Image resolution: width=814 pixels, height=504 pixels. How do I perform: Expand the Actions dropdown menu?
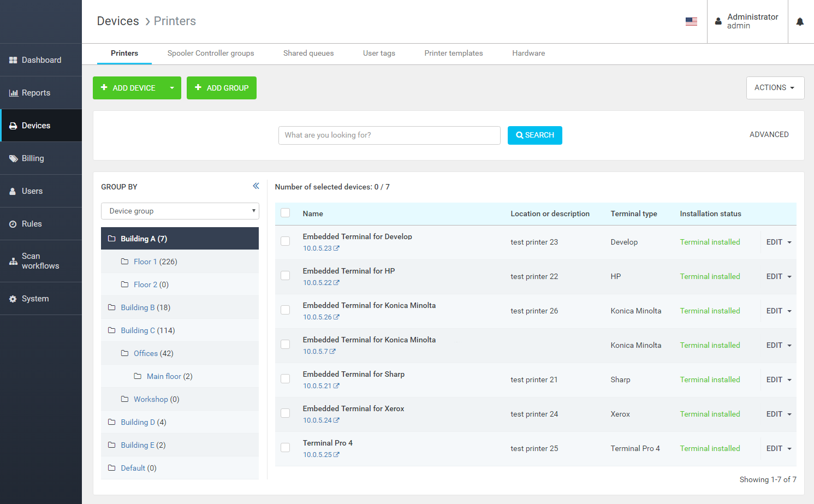pos(775,88)
